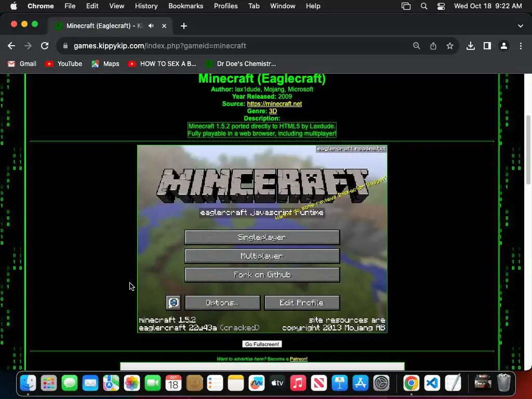Click the language globe icon in Minecraft menu
This screenshot has width=532, height=399.
tap(174, 303)
